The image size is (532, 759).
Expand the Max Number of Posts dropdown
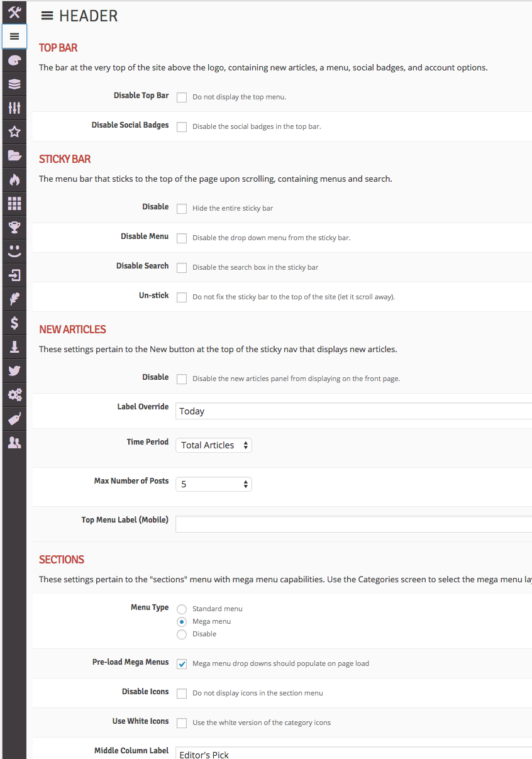point(214,484)
